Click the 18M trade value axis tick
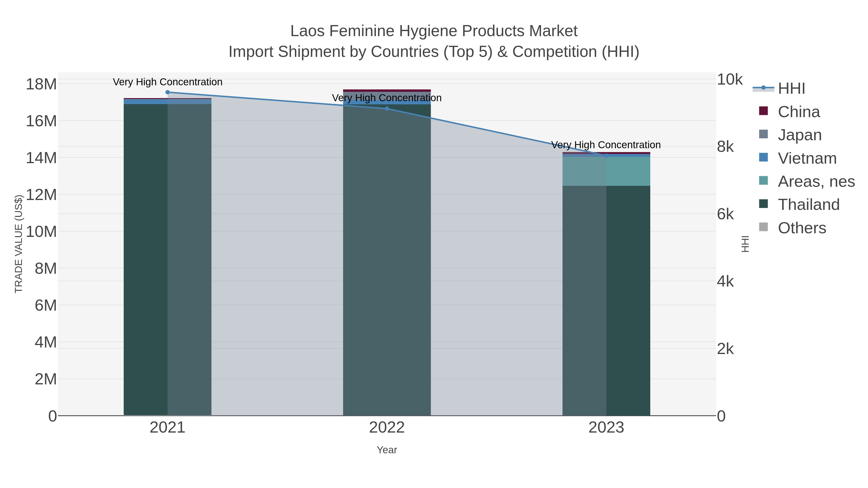The image size is (868, 488). click(41, 84)
